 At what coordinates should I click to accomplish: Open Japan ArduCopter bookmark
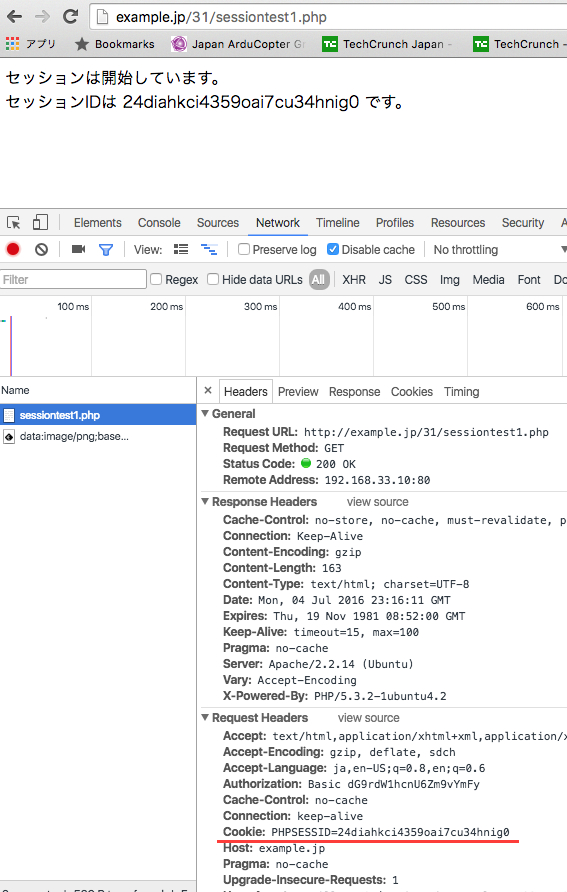[x=238, y=44]
